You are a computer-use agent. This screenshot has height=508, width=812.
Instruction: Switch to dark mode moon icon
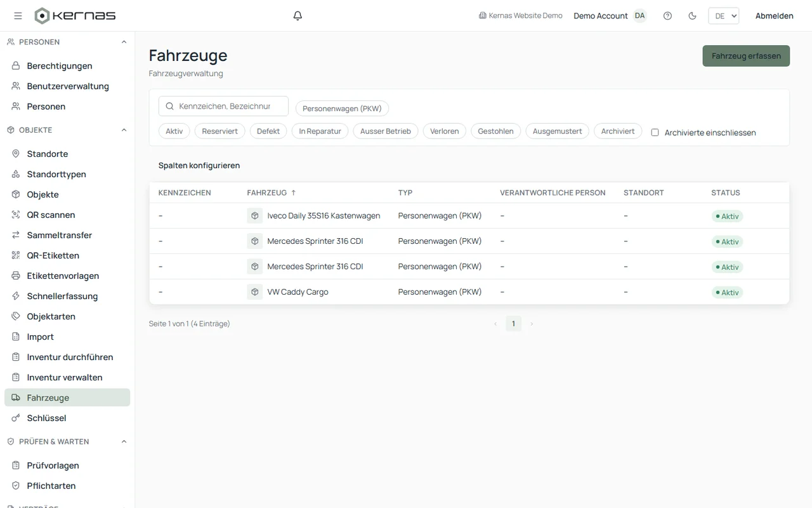(692, 16)
